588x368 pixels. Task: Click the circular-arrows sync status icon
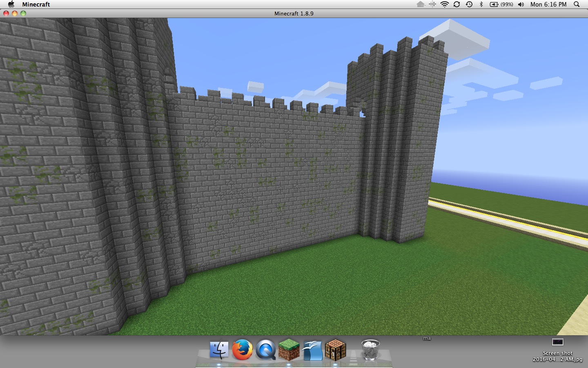[x=457, y=4]
